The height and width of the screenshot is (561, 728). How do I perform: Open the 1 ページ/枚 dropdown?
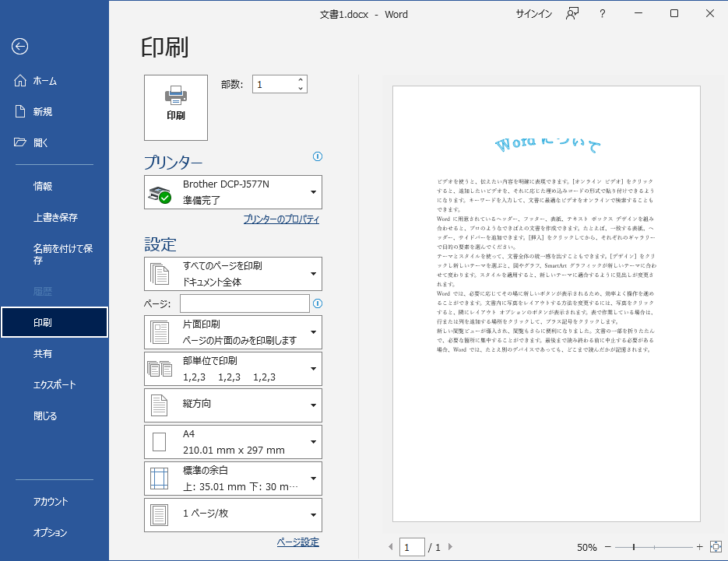tap(233, 515)
